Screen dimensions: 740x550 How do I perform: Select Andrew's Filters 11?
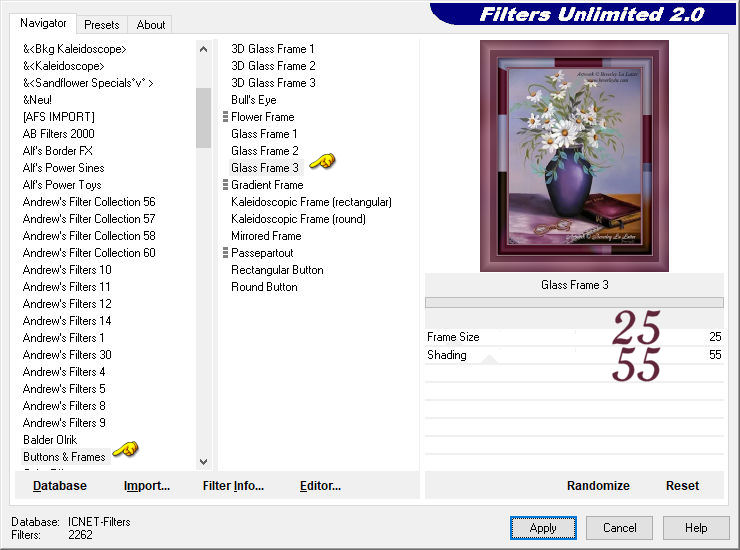67,287
